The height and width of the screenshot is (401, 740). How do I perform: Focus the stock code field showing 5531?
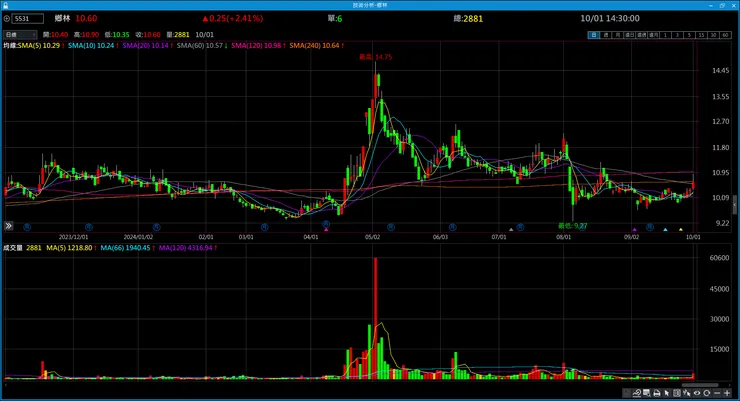28,18
